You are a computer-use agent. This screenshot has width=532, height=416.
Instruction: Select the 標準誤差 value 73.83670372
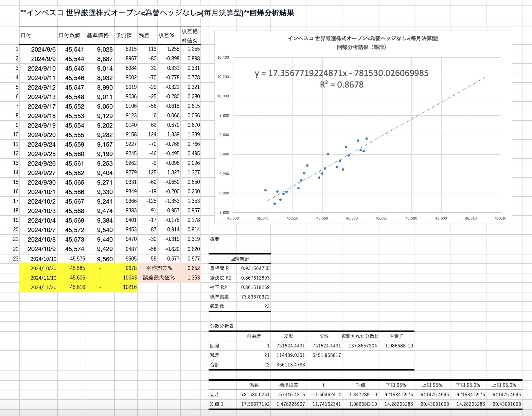pyautogui.click(x=255, y=297)
